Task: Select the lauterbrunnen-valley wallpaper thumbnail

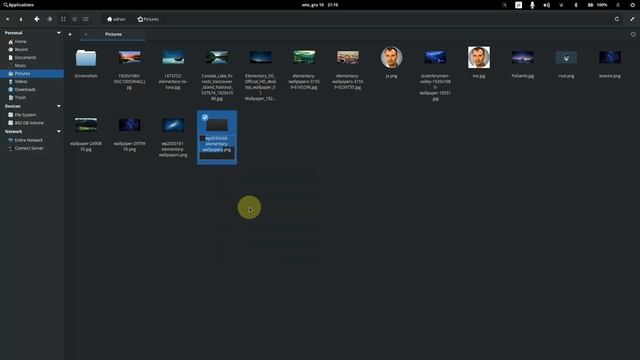Action: click(x=435, y=57)
